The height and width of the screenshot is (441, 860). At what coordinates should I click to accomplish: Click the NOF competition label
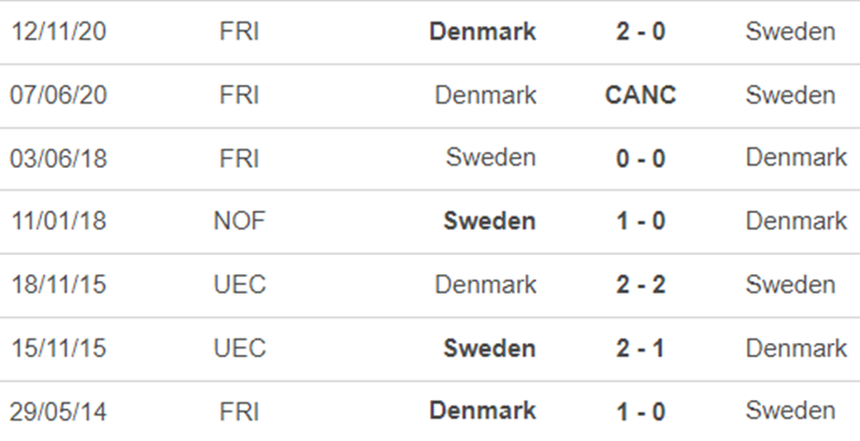(x=239, y=221)
